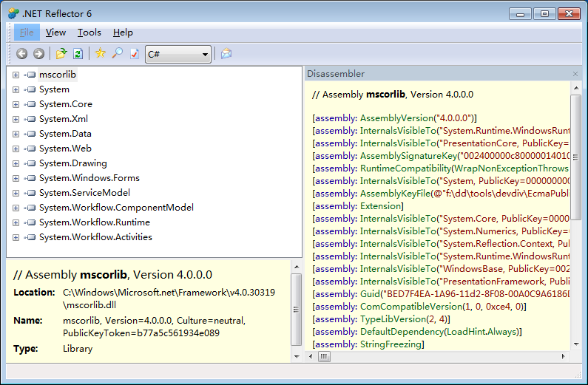This screenshot has width=588, height=385.
Task: Click the System.Web assembly icon
Action: point(30,149)
